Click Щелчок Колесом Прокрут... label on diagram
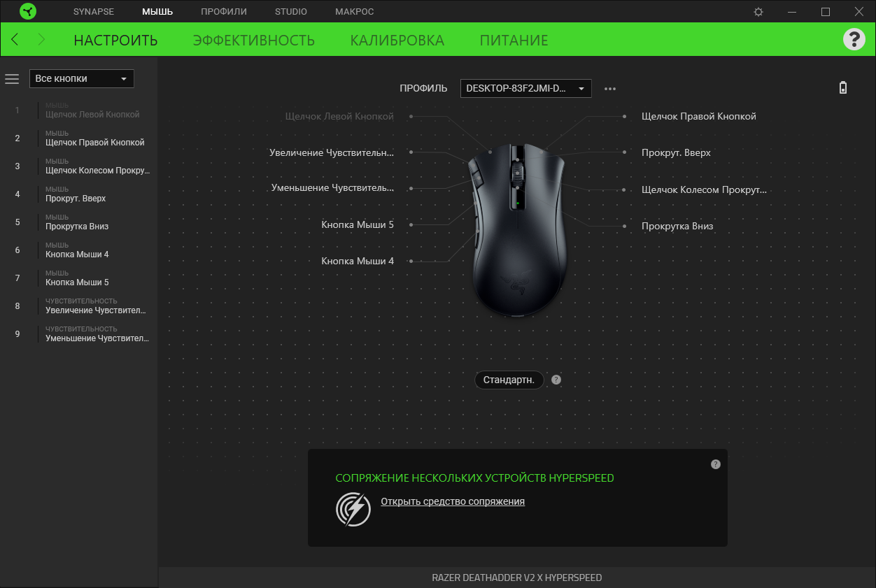 (704, 189)
